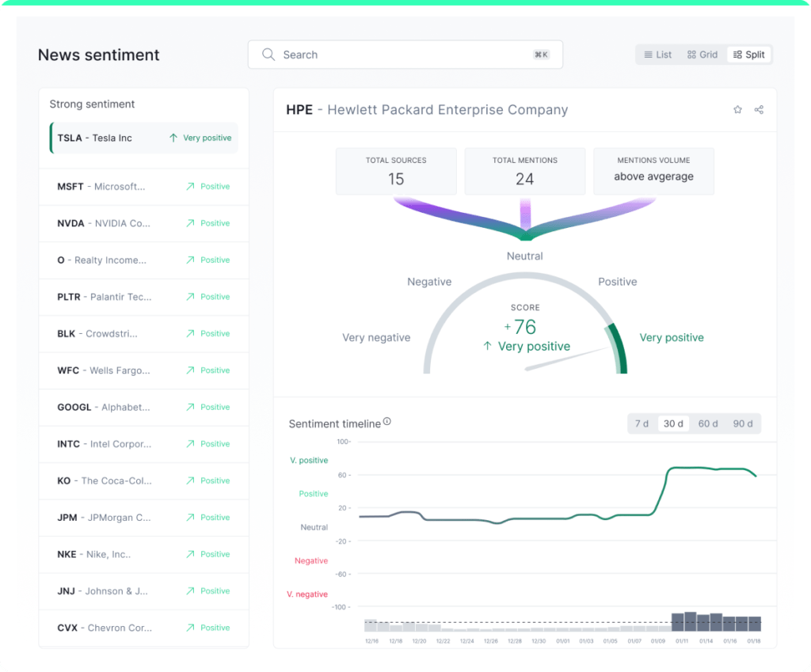Click the Positive trend arrow next to MSFT

[x=188, y=186]
